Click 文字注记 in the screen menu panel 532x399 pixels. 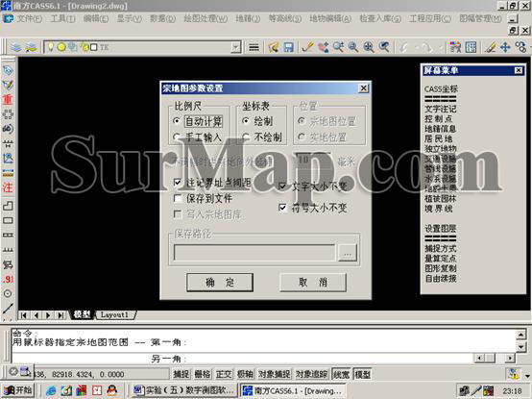pyautogui.click(x=441, y=110)
